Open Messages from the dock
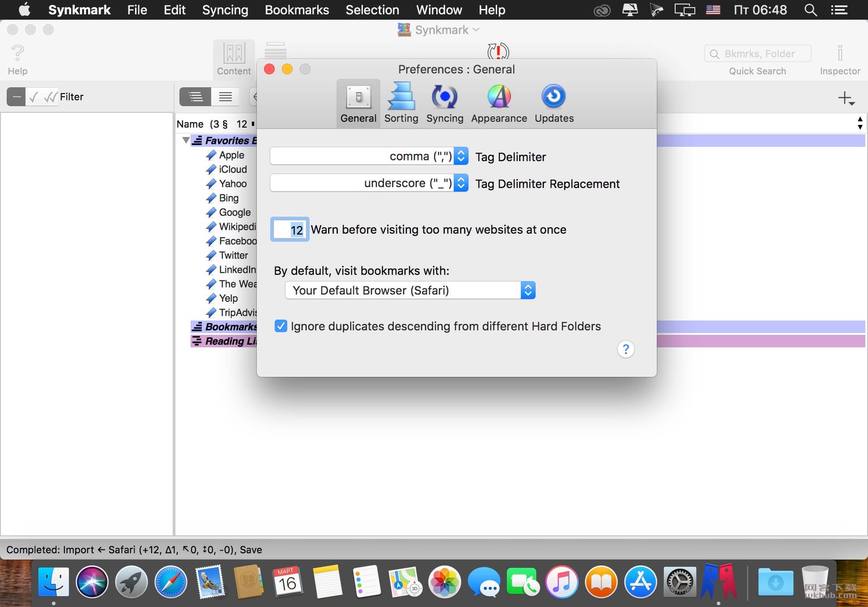 (484, 582)
